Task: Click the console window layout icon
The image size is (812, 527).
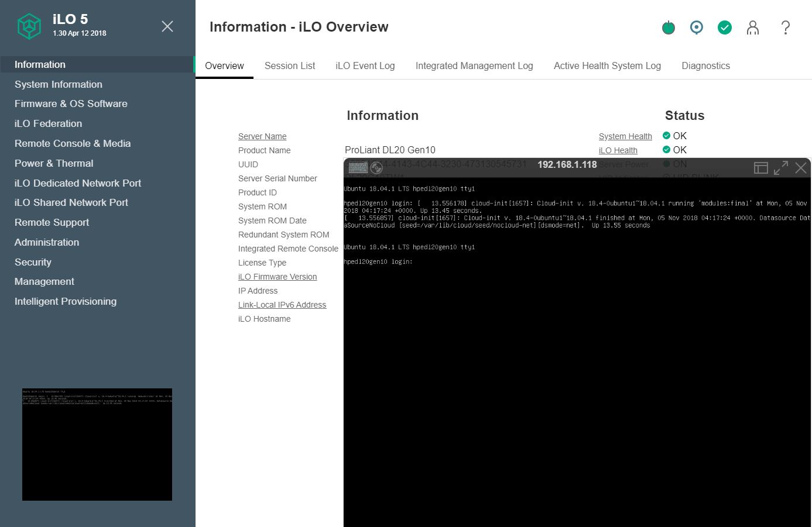Action: click(x=760, y=168)
